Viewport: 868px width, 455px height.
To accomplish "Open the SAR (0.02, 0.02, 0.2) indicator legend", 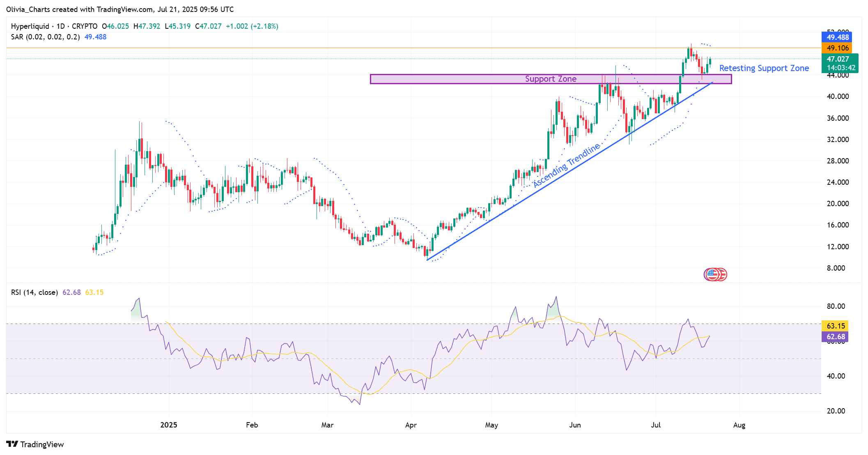I will [45, 37].
